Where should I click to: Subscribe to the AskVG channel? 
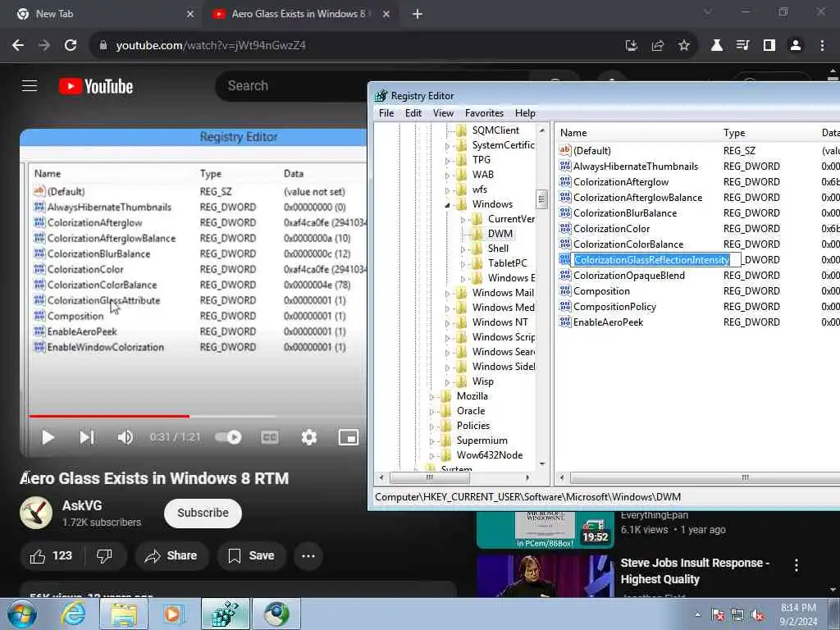(x=203, y=514)
